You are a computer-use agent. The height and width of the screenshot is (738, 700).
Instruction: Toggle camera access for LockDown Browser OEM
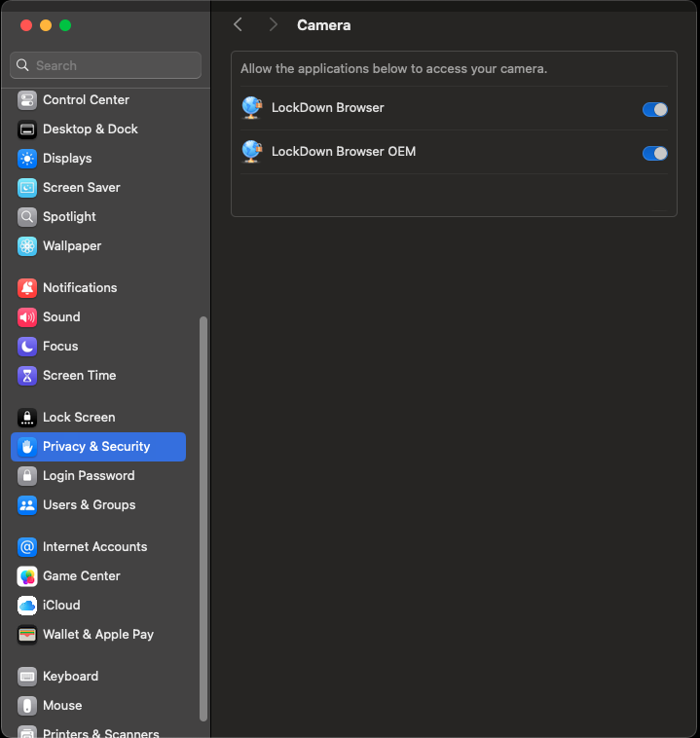point(655,153)
